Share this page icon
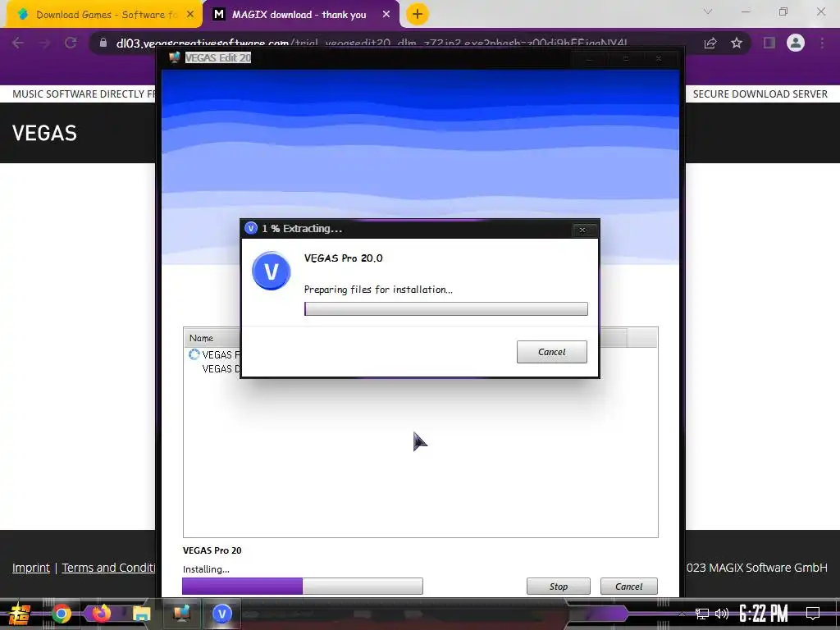 click(x=710, y=43)
